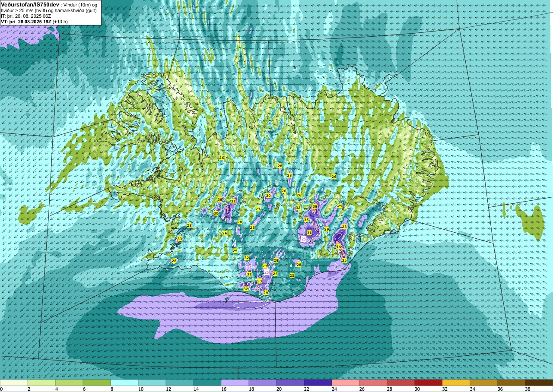Select the 34–36 m/s dark gold swatch
The image size is (553, 392).
484,383
